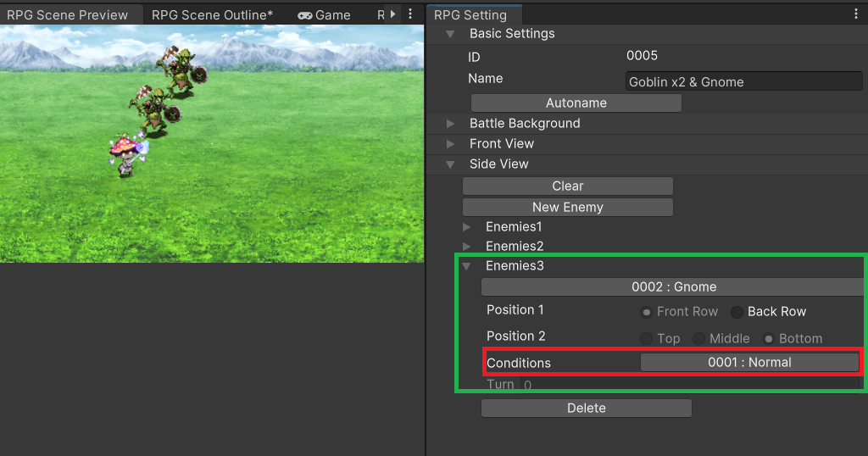
Task: Click the ID value 0005
Action: (643, 55)
